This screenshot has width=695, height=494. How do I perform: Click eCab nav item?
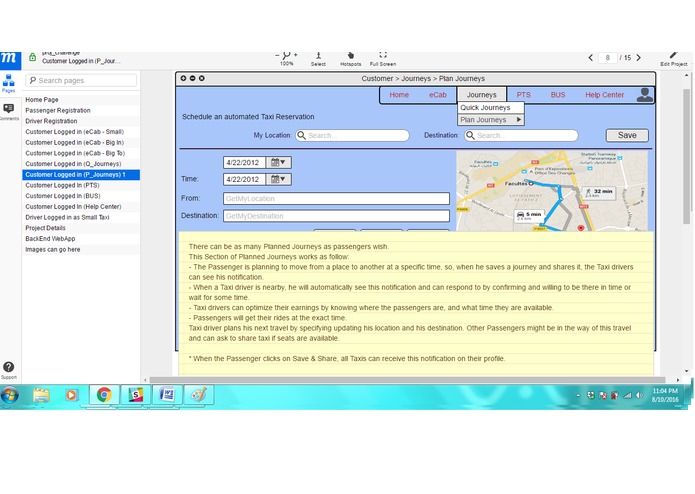pos(437,95)
